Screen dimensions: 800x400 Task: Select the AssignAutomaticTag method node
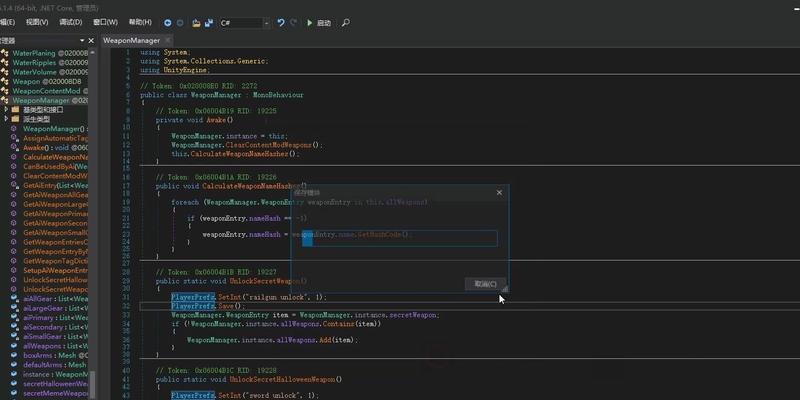click(x=55, y=138)
